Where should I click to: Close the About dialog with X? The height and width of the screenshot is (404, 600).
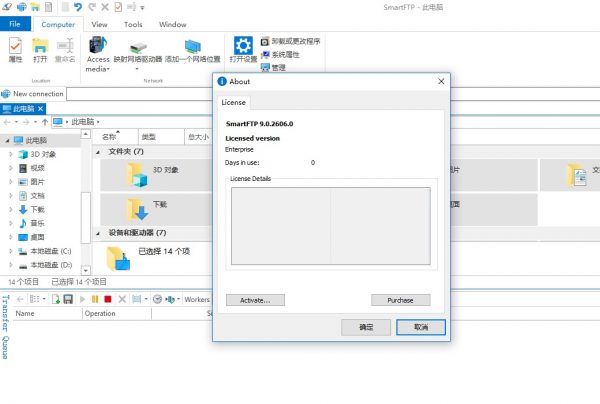(x=441, y=81)
